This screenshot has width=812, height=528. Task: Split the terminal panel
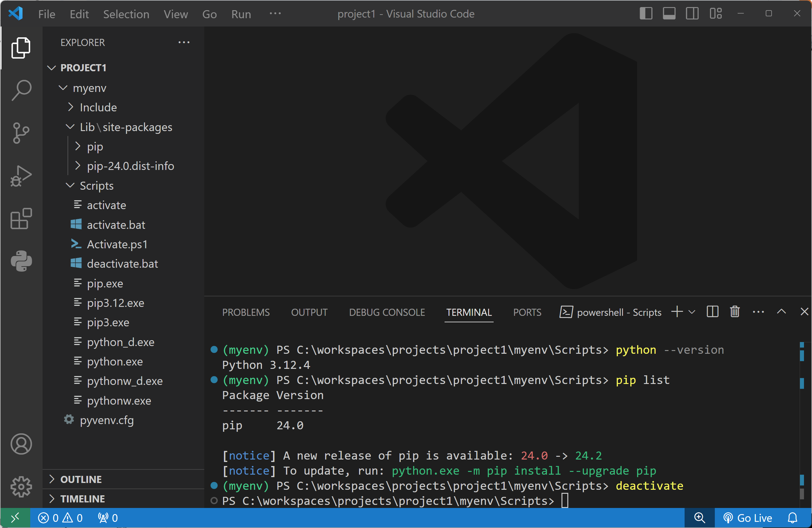point(712,312)
